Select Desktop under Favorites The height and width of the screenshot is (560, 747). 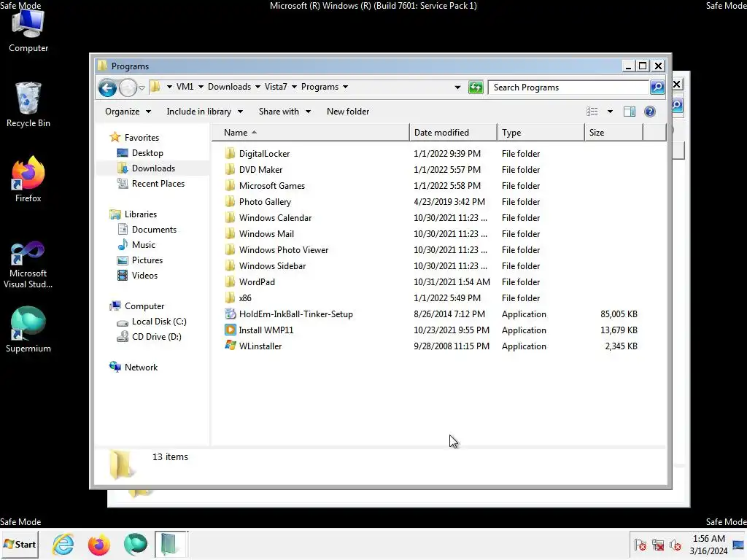[x=147, y=153]
